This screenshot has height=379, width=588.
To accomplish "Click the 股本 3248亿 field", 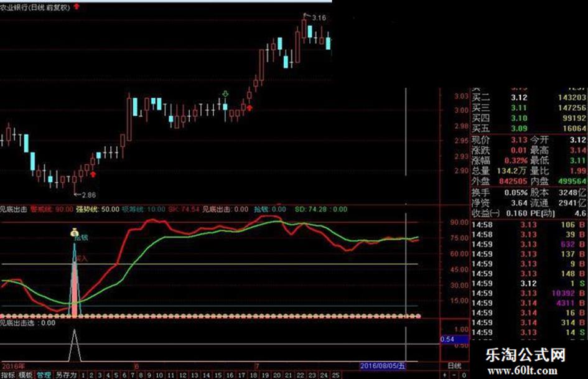I will [558, 192].
